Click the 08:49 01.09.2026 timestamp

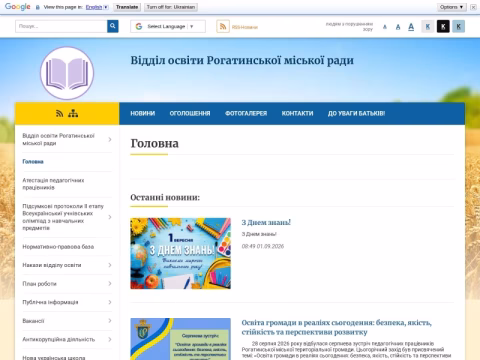[263, 246]
